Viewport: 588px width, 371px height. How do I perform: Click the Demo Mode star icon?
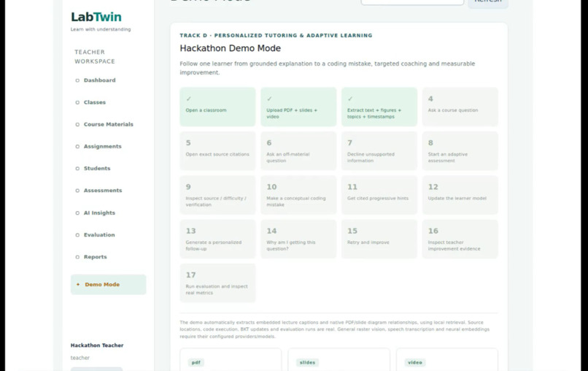[x=78, y=285]
